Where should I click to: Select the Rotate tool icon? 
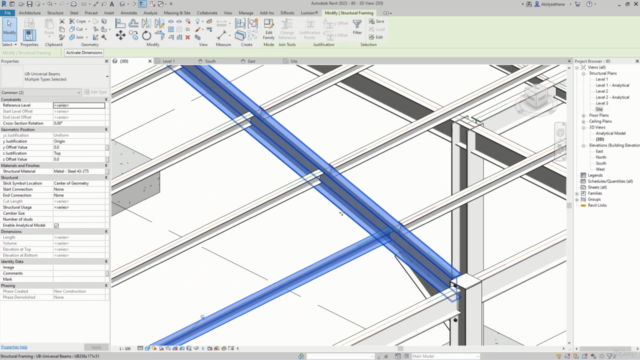click(146, 36)
